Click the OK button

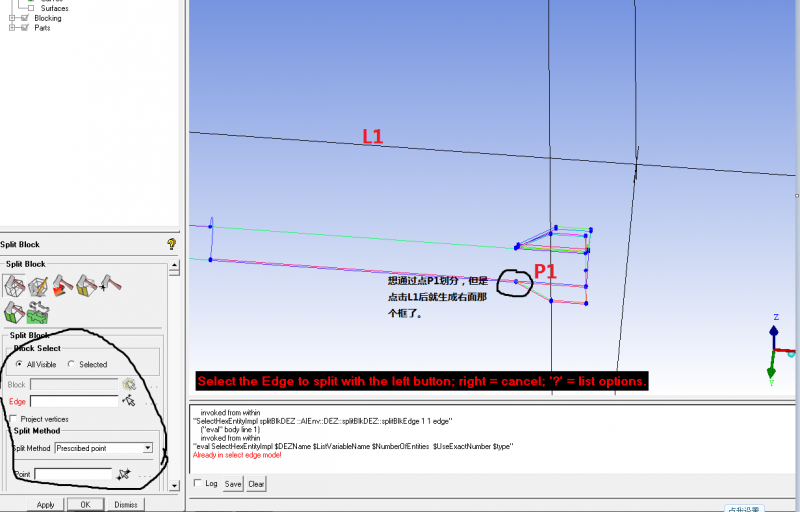(86, 504)
